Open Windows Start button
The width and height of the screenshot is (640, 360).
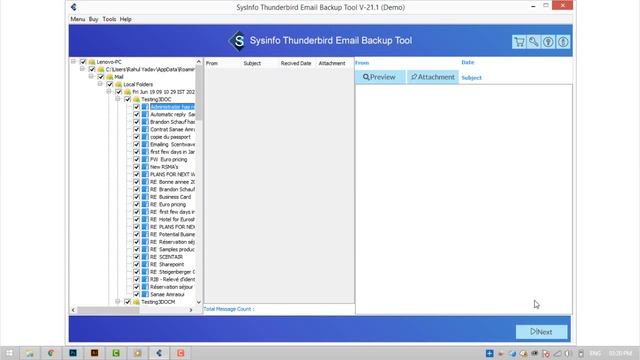(x=9, y=353)
